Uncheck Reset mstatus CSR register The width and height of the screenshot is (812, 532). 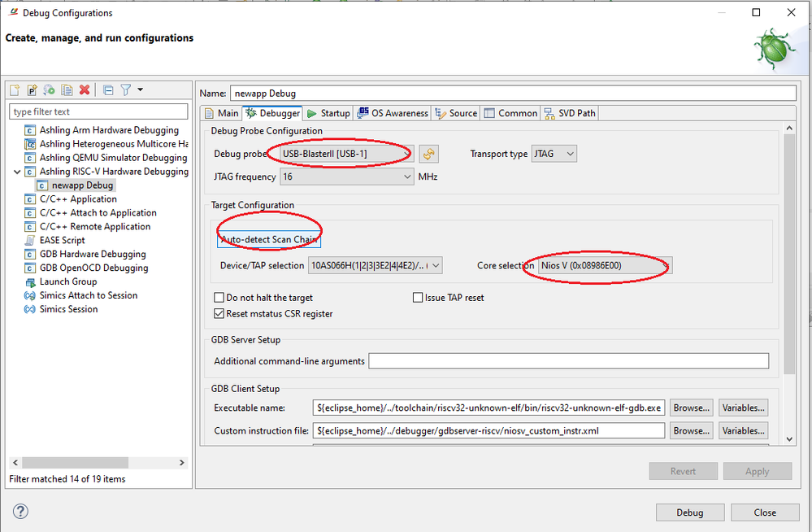click(219, 314)
